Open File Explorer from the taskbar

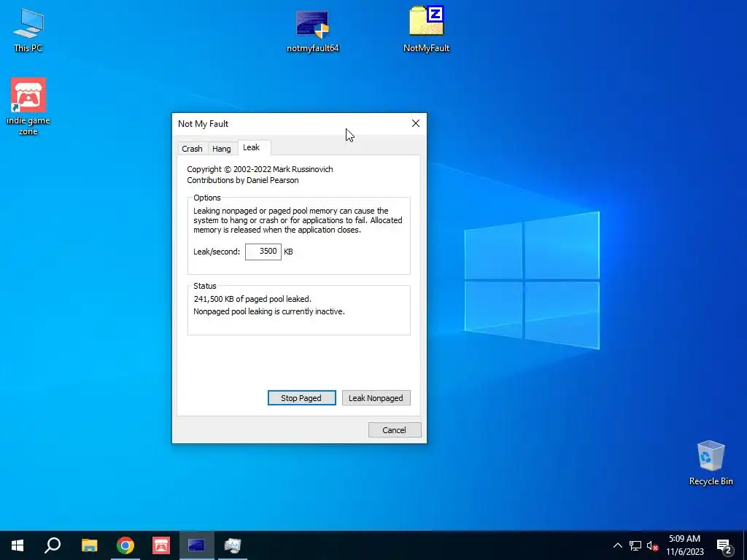pos(89,545)
